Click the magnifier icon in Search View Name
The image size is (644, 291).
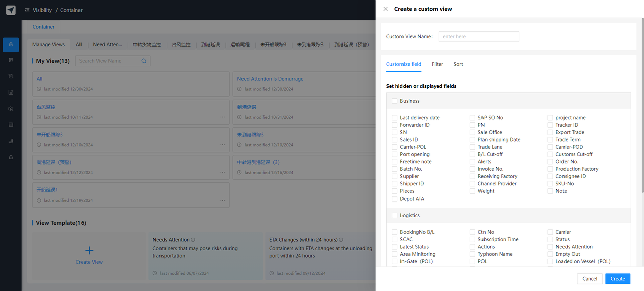(144, 61)
